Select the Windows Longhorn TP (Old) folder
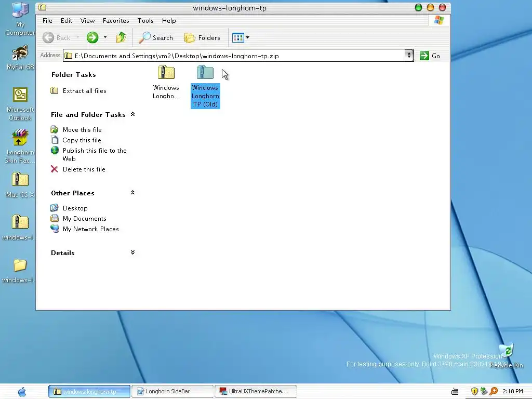The height and width of the screenshot is (399, 532). coord(205,87)
